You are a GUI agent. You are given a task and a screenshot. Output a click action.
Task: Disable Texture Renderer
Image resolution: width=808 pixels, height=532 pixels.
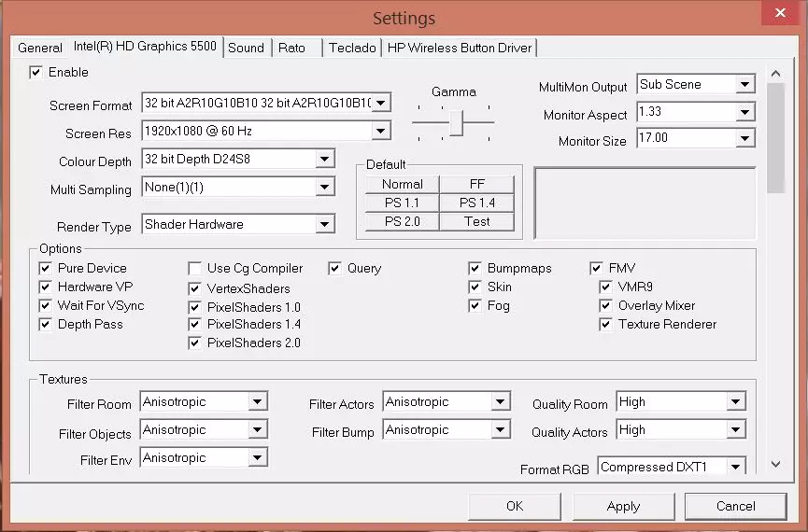(606, 325)
